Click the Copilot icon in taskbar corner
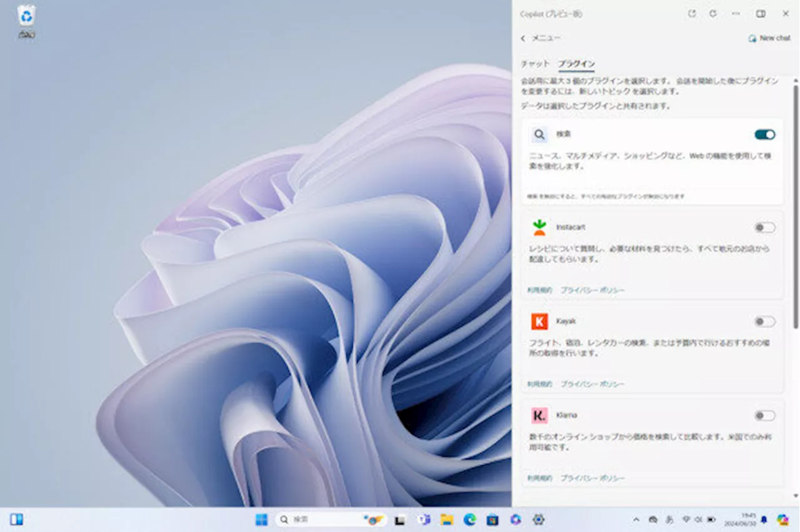Image resolution: width=800 pixels, height=532 pixels. click(783, 520)
